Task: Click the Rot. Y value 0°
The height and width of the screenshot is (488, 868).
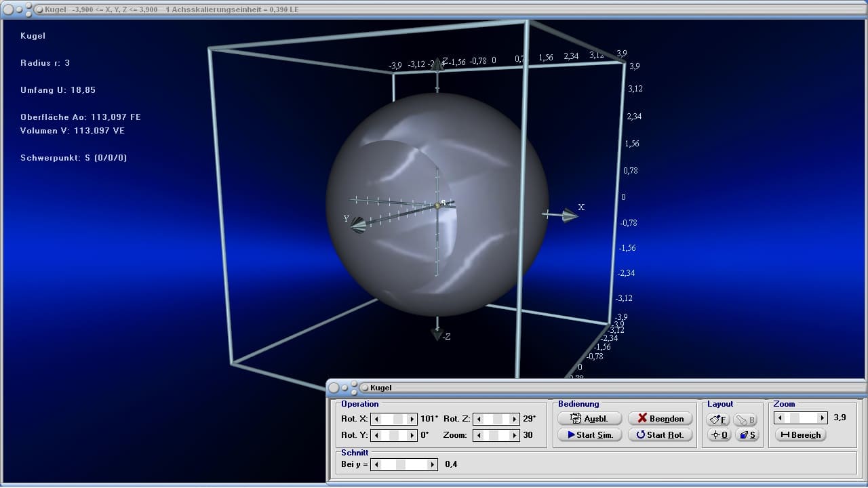Action: click(x=425, y=435)
